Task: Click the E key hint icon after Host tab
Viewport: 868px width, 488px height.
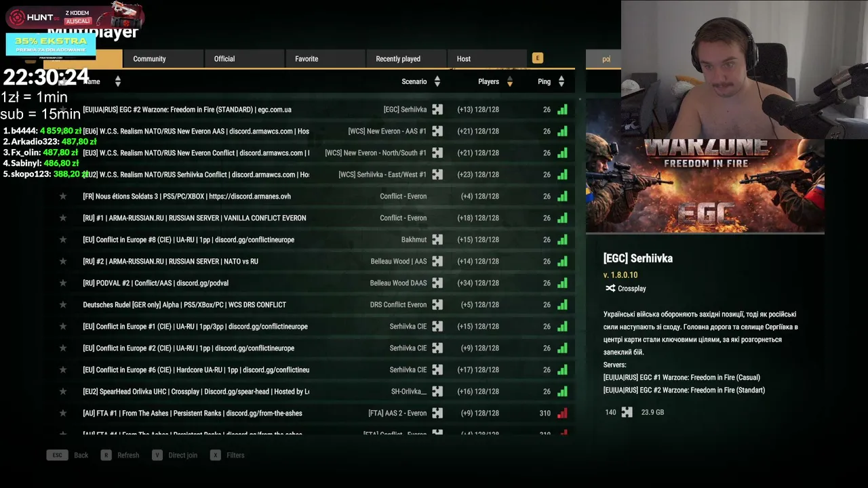Action: (x=538, y=58)
